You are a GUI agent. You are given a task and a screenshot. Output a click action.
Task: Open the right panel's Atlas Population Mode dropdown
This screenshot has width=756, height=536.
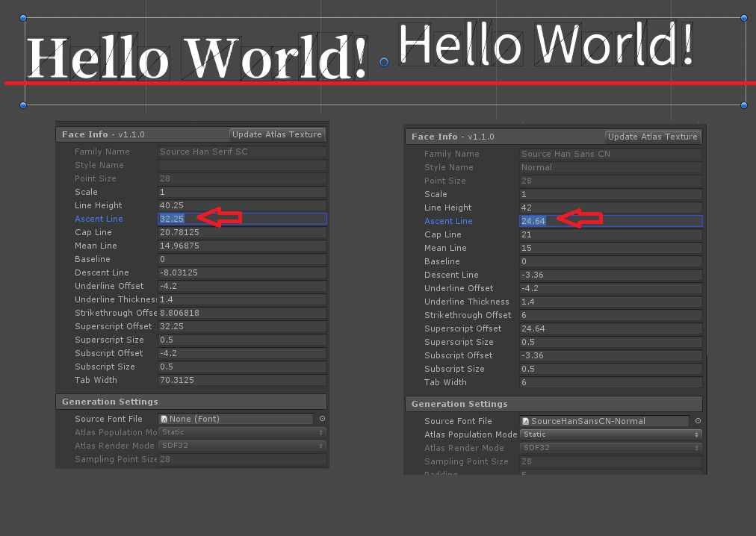coord(610,434)
